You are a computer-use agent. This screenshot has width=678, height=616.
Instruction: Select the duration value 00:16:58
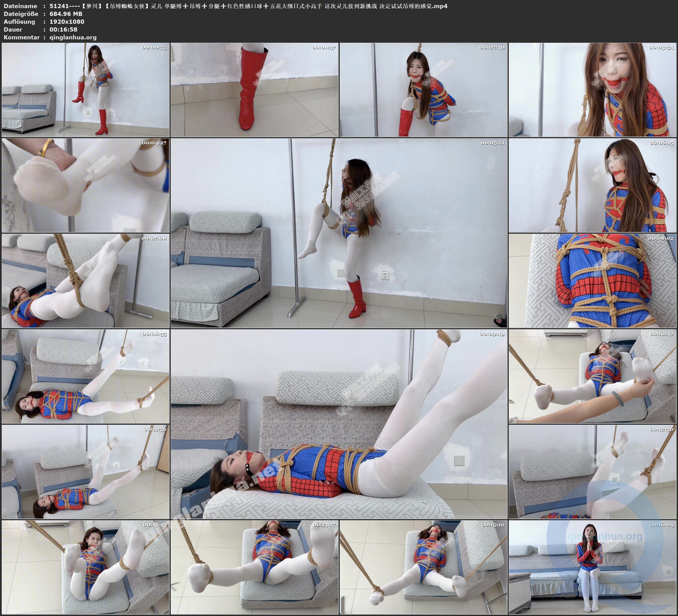coord(63,29)
